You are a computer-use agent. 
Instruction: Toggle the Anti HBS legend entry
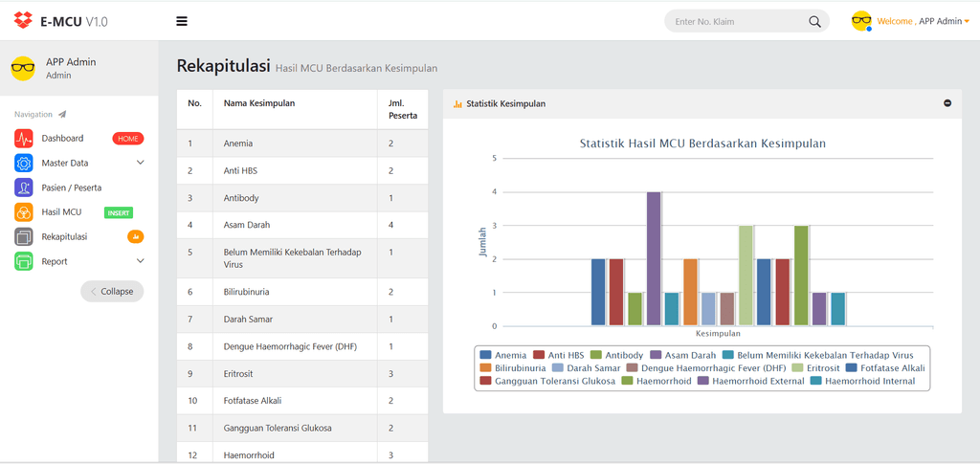[558, 355]
